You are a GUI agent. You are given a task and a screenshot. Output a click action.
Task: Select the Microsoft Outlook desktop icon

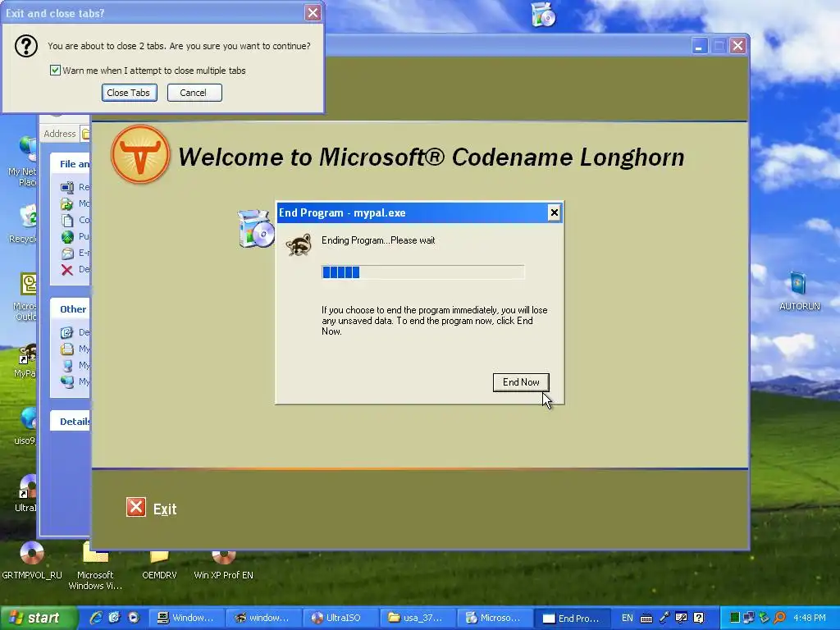[x=25, y=297]
